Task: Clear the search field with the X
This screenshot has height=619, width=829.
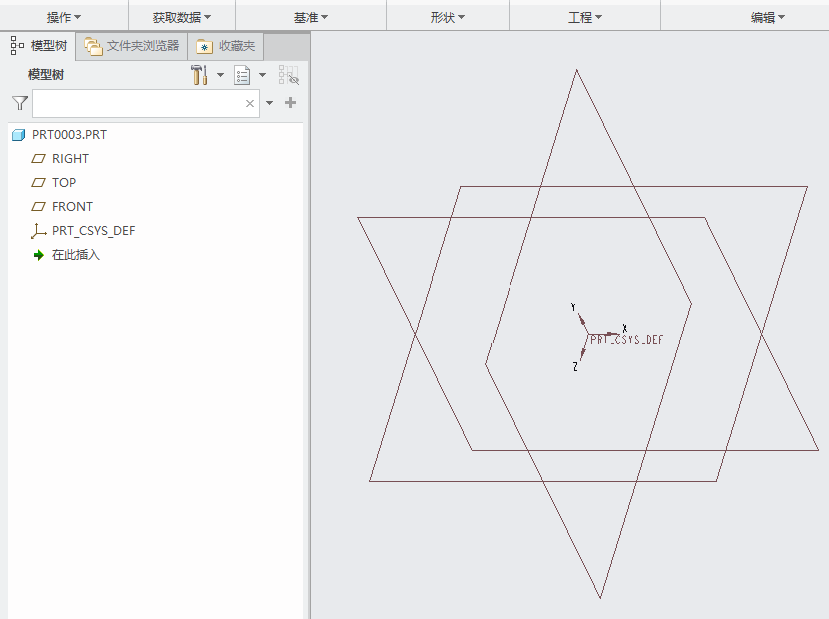Action: click(250, 104)
